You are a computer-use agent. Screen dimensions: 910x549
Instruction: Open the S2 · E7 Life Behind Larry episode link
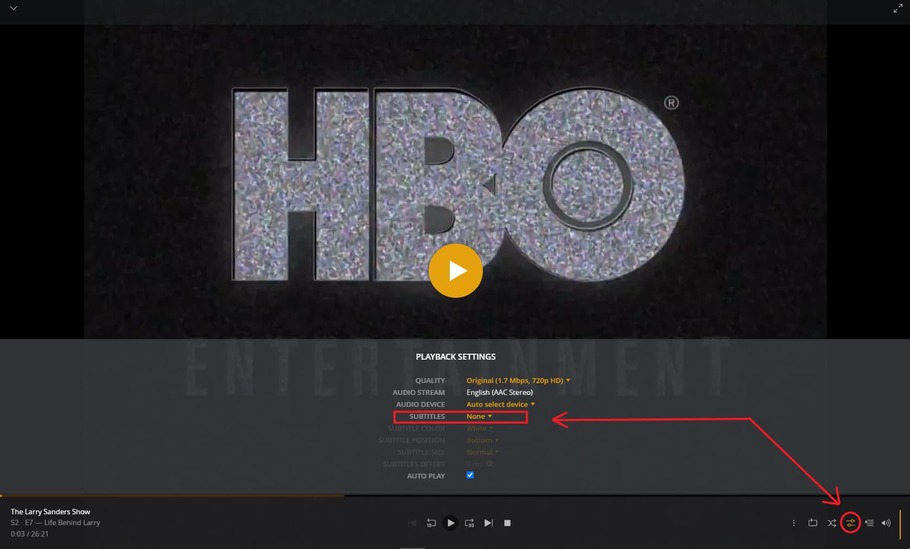point(55,522)
